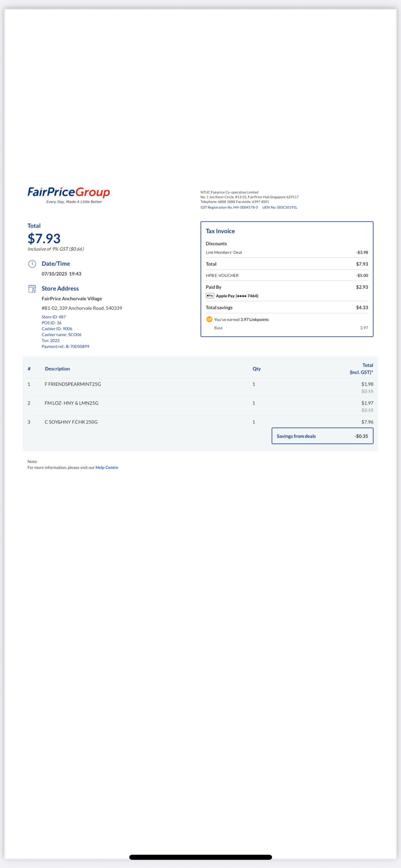The width and height of the screenshot is (401, 868).
Task: Click the Store ID: 487 line
Action: click(53, 317)
